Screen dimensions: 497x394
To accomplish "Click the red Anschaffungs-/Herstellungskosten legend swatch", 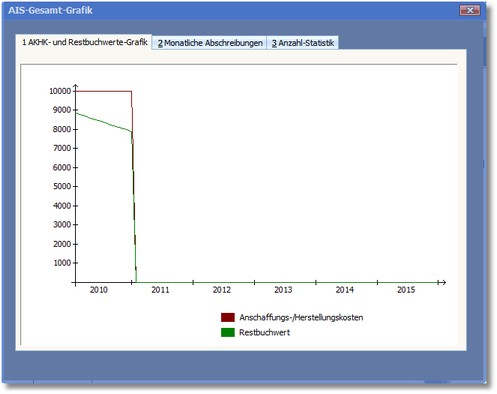I will tap(228, 317).
